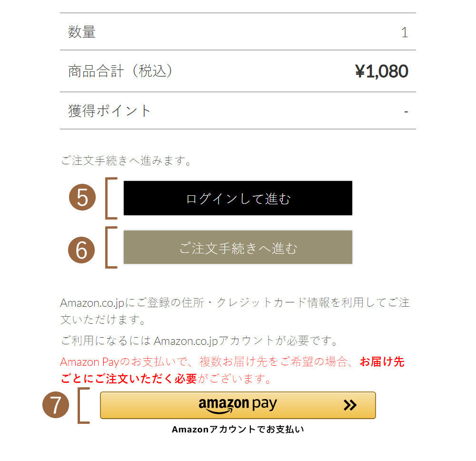Click the dash in the points earned row
This screenshot has width=476, height=461.
coord(405,110)
